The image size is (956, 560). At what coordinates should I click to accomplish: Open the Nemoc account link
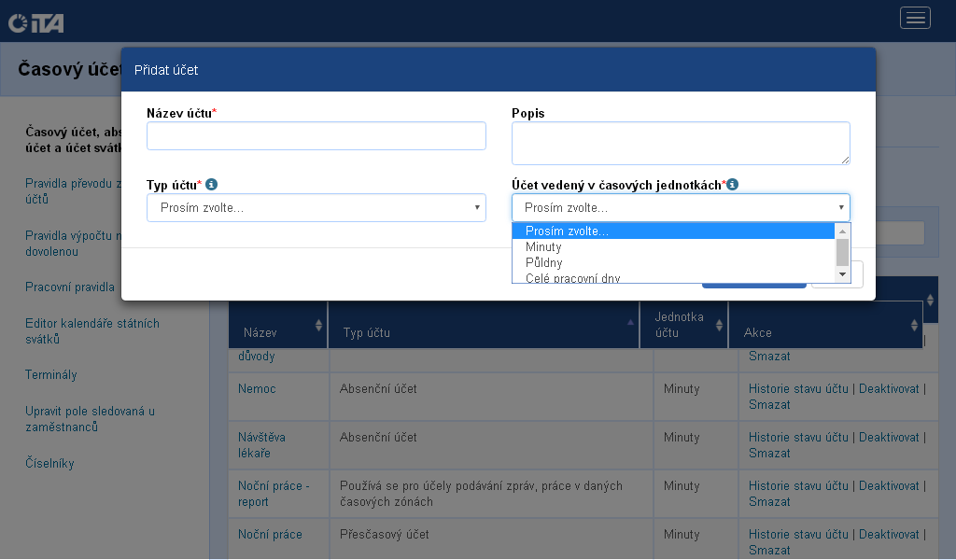(257, 388)
